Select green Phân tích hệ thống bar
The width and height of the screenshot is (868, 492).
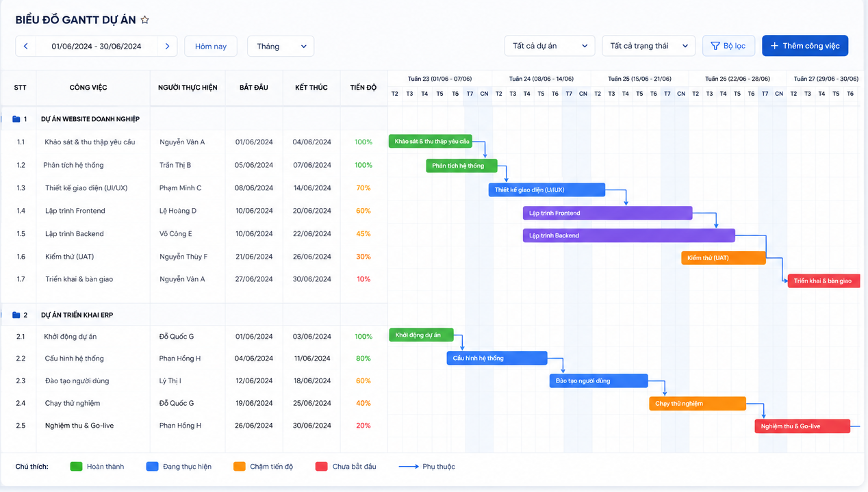461,166
